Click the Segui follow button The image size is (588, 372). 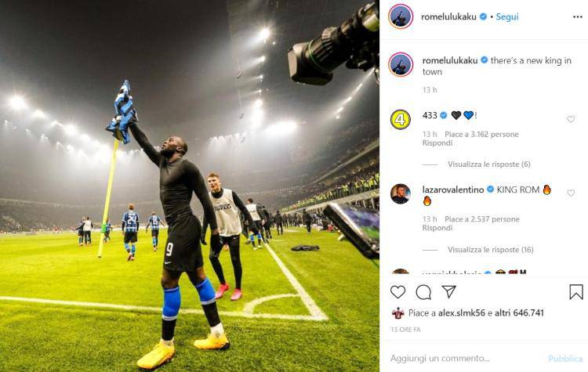pyautogui.click(x=507, y=17)
